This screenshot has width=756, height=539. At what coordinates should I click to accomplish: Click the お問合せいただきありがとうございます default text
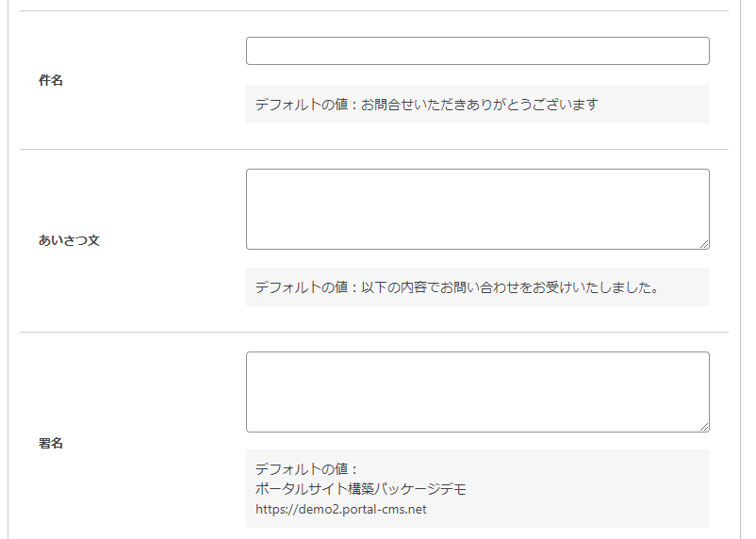point(480,105)
